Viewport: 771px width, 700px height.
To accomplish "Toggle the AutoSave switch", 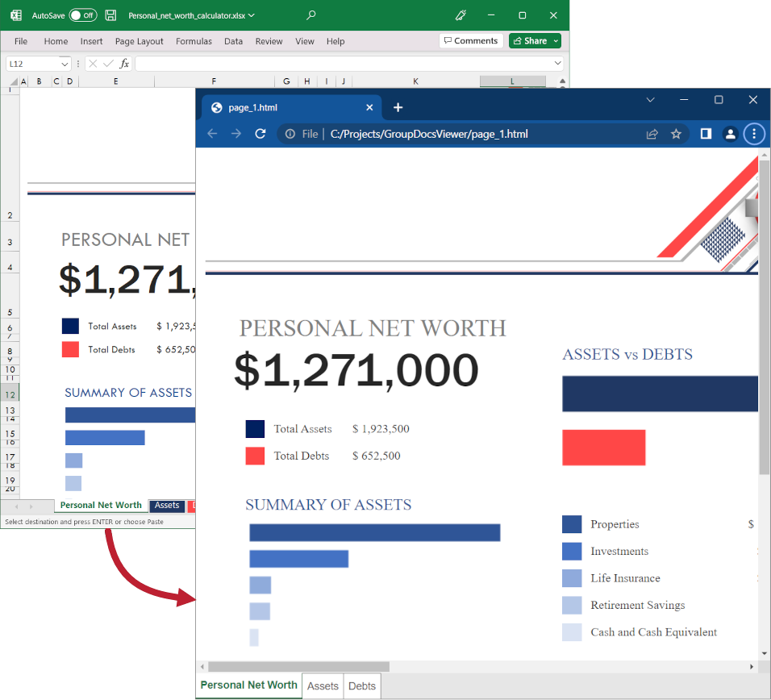I will [x=82, y=15].
